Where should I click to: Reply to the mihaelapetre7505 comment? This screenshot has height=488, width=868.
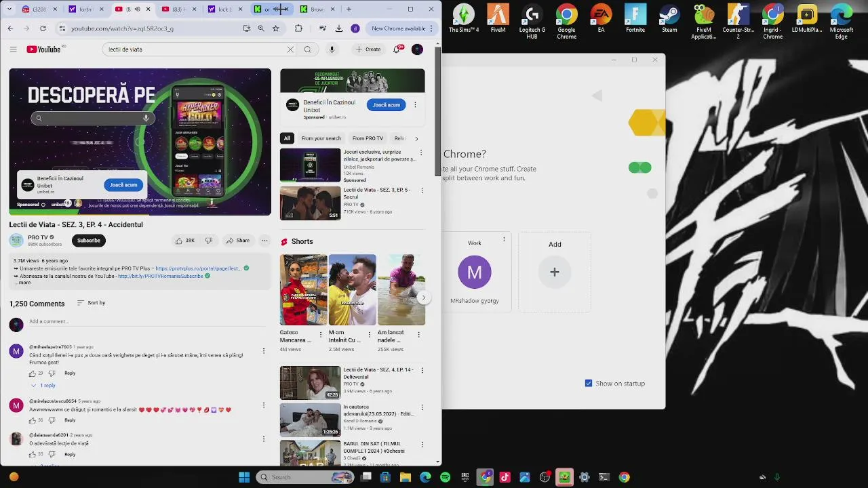tap(70, 373)
